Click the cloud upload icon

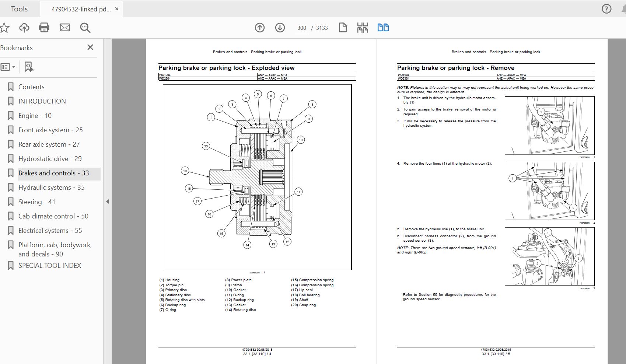tap(24, 28)
